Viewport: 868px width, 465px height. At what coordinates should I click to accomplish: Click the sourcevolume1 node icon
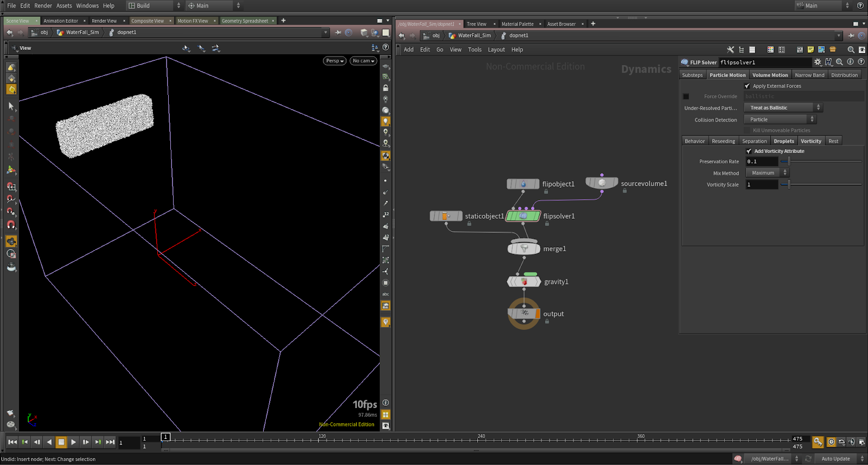point(602,183)
